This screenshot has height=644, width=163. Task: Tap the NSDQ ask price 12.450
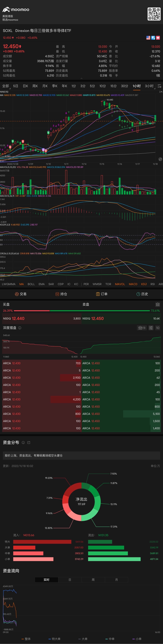pyautogui.click(x=97, y=318)
